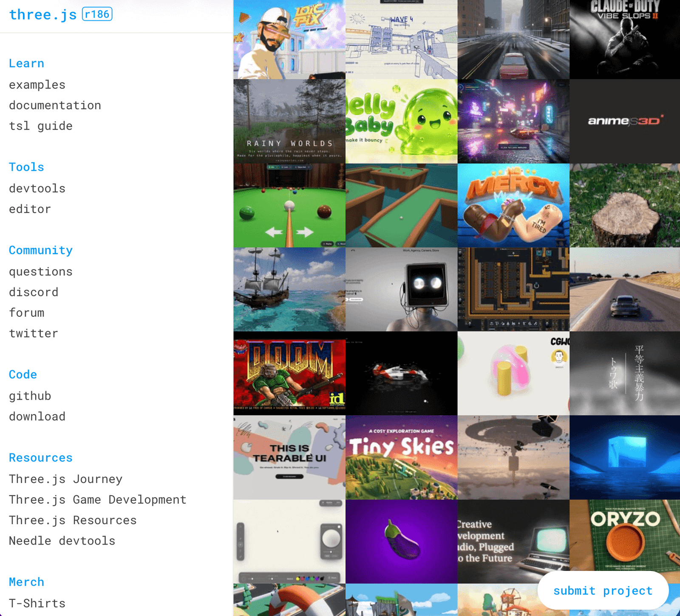The image size is (680, 616).
Task: Open Three.js Game Development link
Action: (98, 500)
